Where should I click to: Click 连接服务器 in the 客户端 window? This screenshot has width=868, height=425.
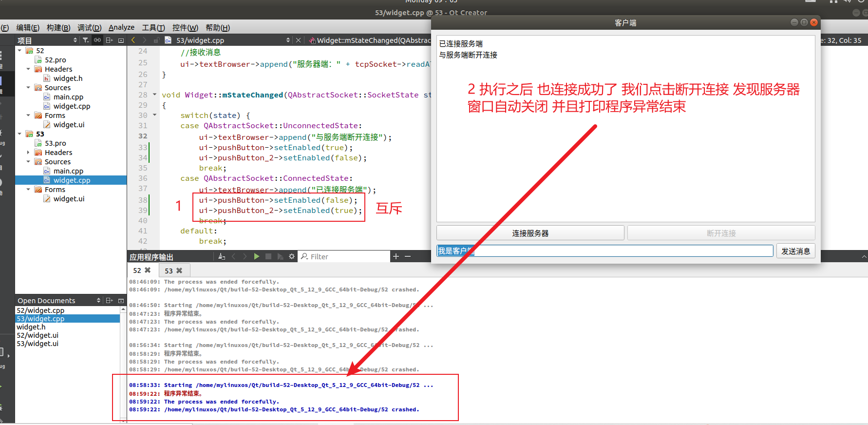[530, 233]
